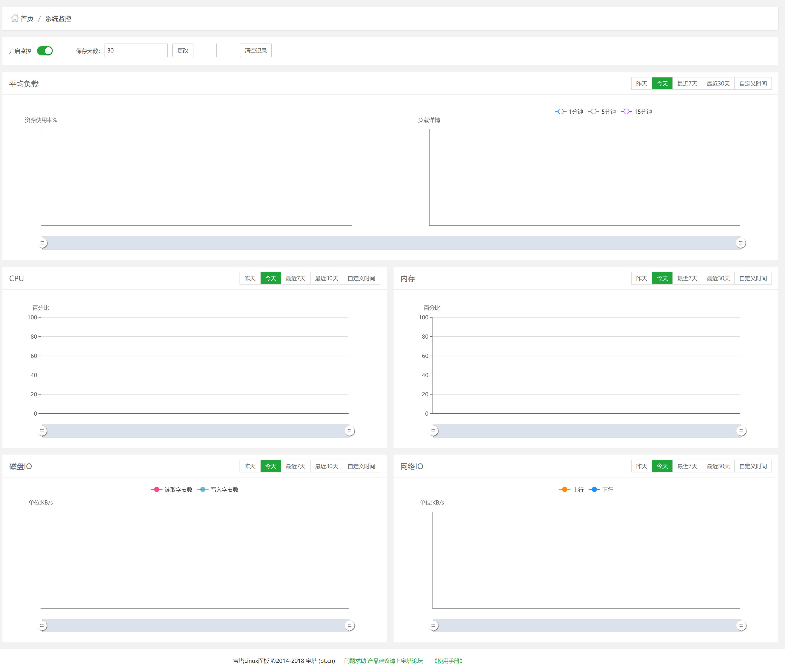
Task: Open 自定义时间 in 网络IO panel
Action: tap(753, 466)
